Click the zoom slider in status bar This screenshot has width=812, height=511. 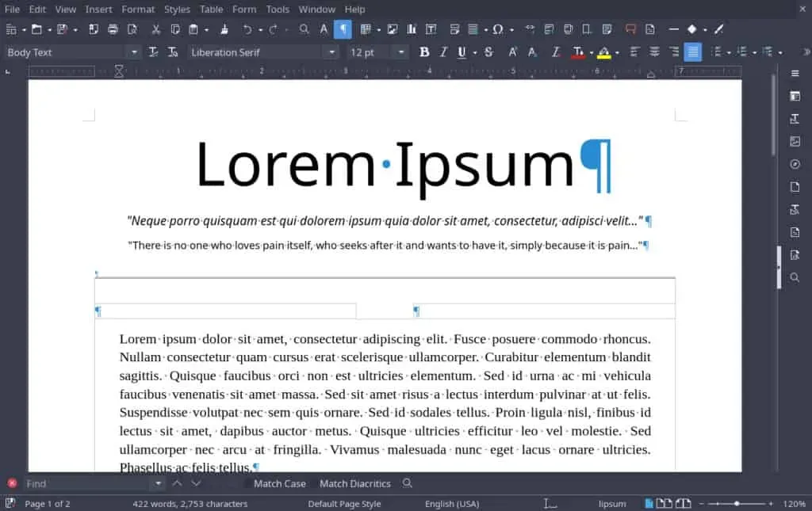coord(736,503)
